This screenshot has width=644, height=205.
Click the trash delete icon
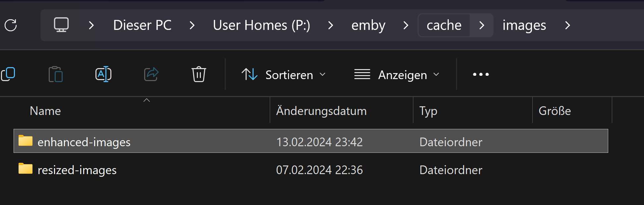click(x=199, y=74)
